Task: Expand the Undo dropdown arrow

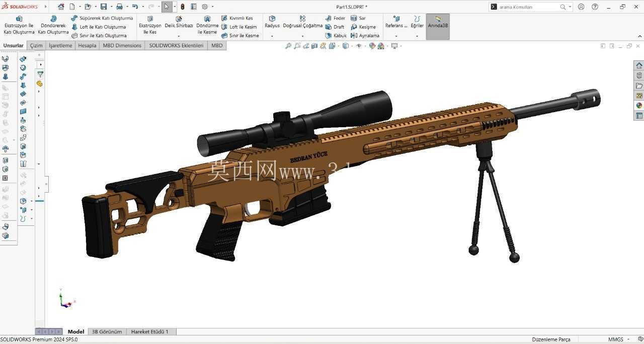Action: (142, 7)
